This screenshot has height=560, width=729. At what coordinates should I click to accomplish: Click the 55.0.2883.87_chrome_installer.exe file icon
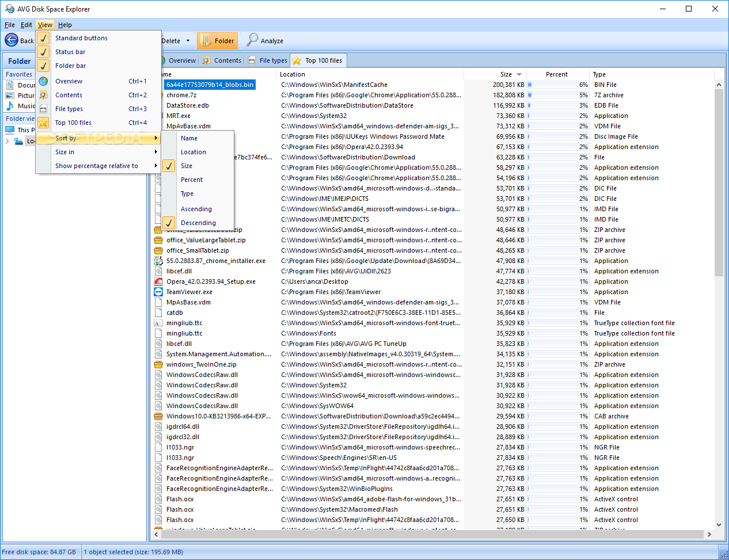(x=158, y=261)
